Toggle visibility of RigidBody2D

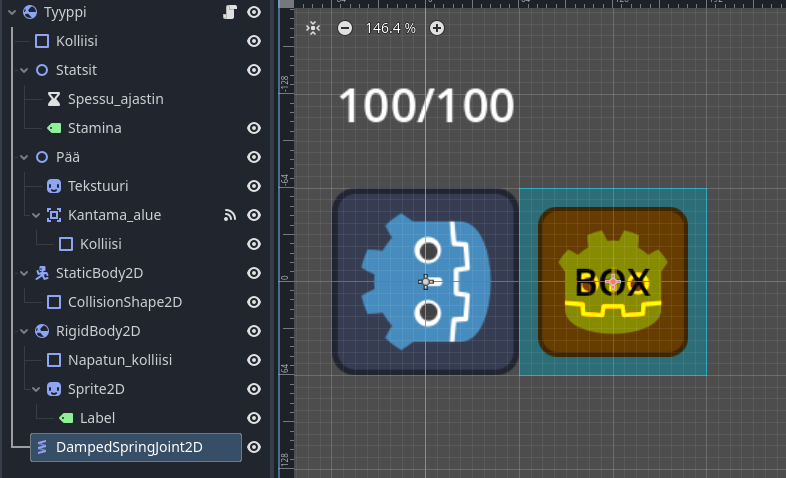click(254, 331)
